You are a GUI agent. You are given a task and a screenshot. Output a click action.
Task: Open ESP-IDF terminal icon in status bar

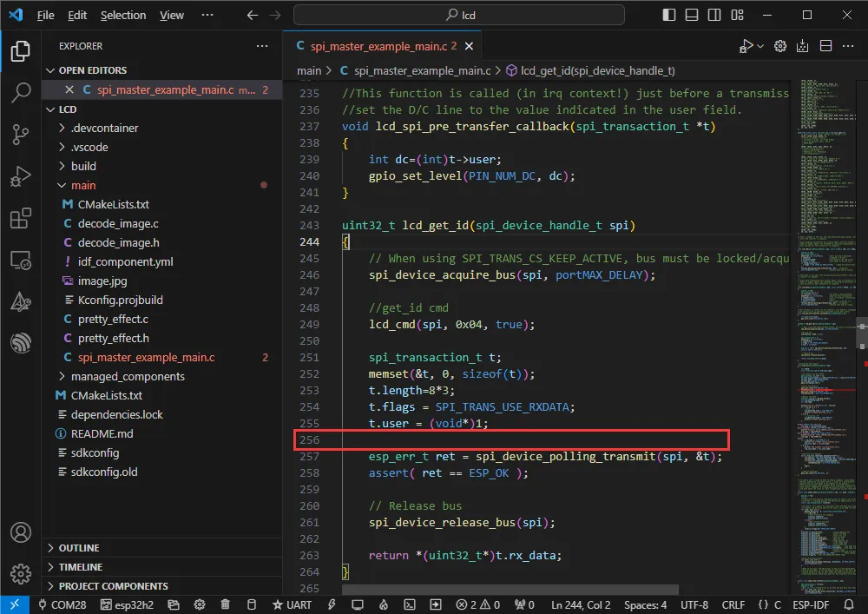pos(409,604)
